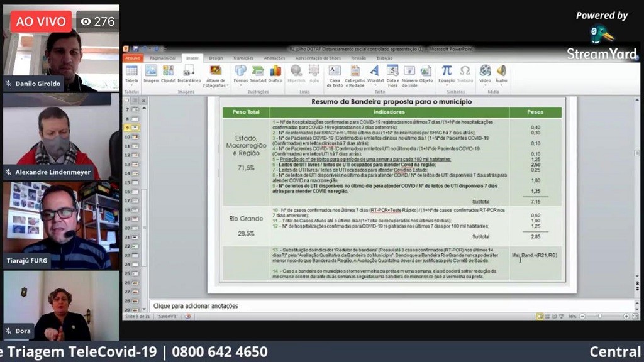Insert a SmartArt graphic
Viewport: 644px width, 362px height.
point(258,74)
